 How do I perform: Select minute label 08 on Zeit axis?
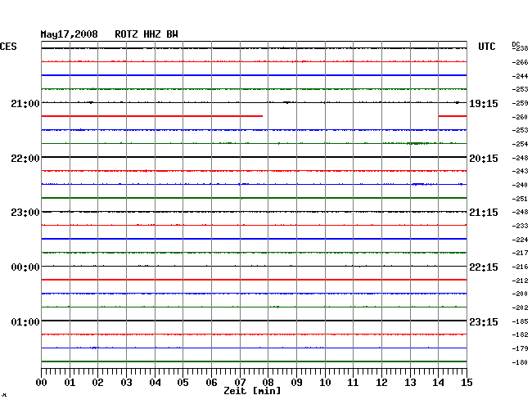(x=268, y=383)
